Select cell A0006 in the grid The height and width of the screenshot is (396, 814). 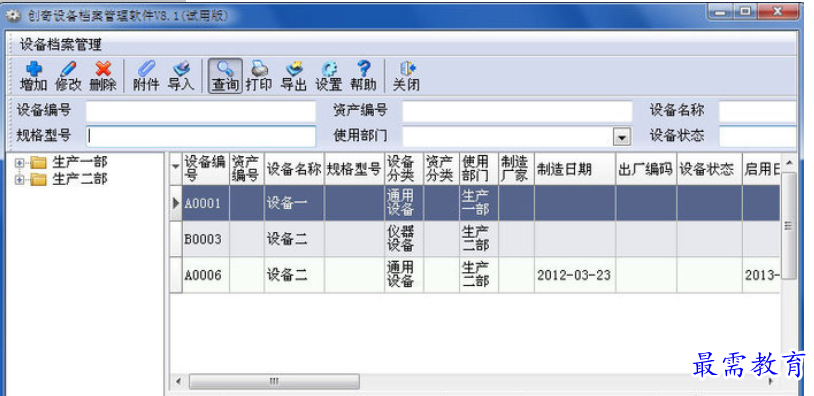tap(206, 275)
